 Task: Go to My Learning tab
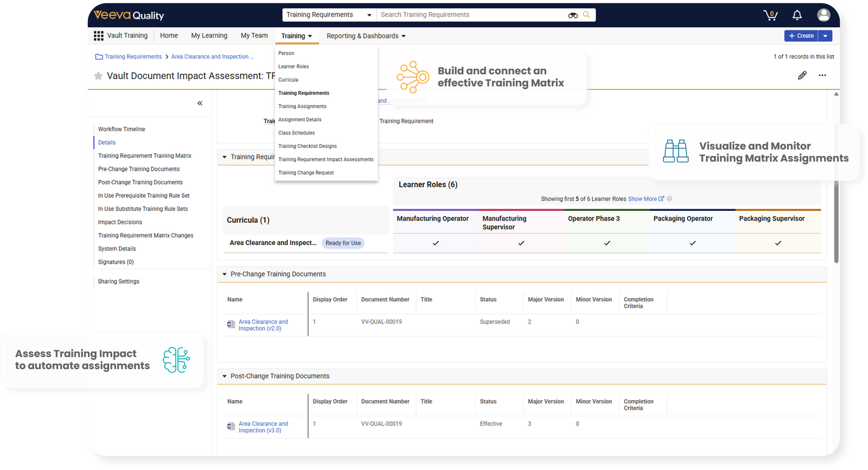click(x=209, y=36)
